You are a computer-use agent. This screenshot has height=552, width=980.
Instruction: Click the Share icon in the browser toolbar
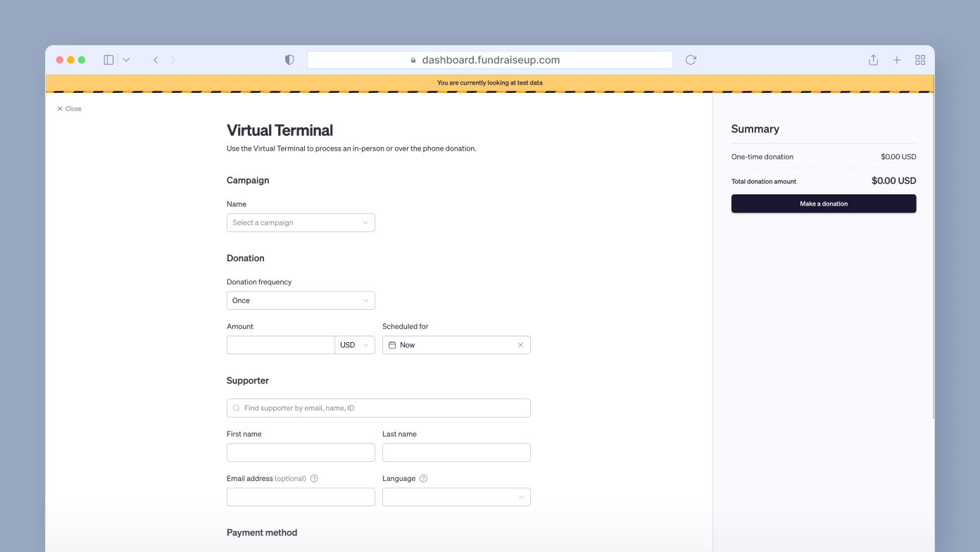873,59
